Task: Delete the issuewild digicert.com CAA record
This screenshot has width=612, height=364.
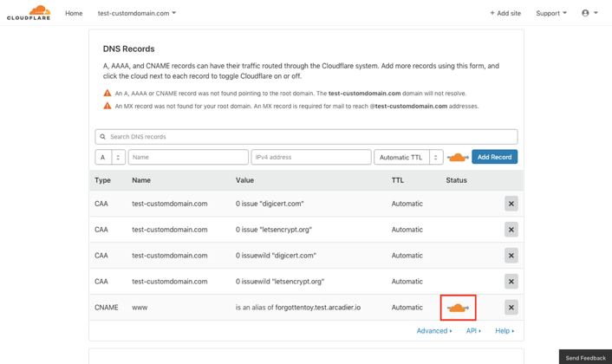Action: [x=511, y=256]
